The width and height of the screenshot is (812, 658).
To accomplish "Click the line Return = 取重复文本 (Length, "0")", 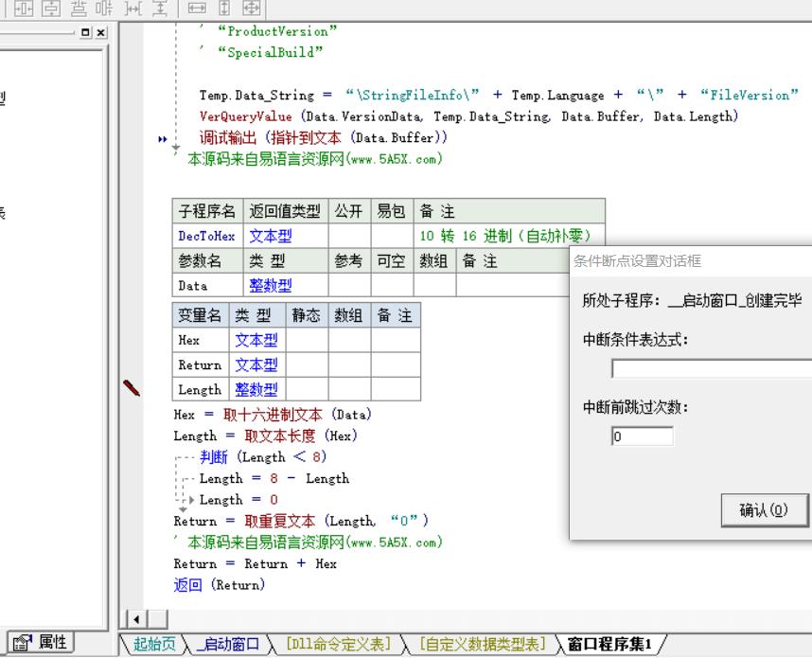I will coord(301,521).
